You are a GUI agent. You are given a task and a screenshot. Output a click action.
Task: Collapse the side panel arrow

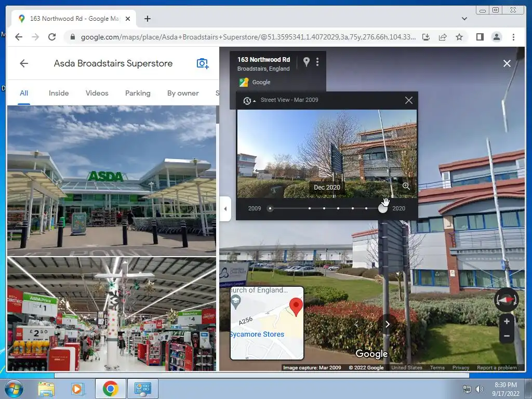[x=225, y=209]
